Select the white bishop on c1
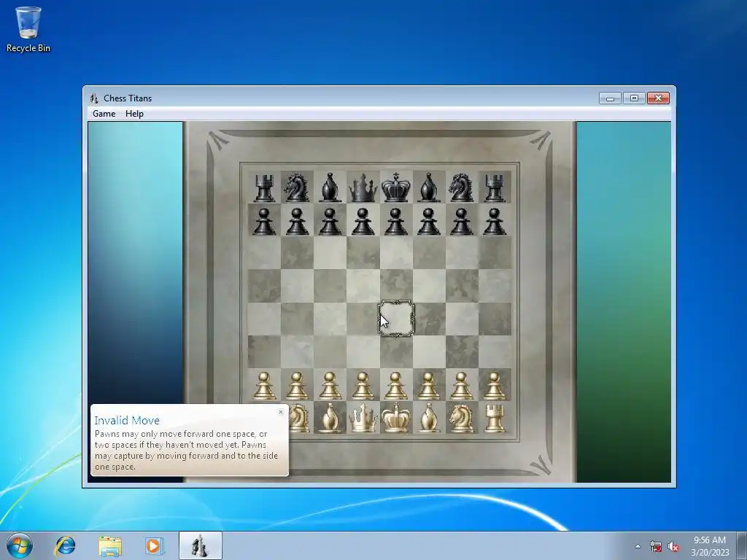747x560 pixels. (x=330, y=418)
